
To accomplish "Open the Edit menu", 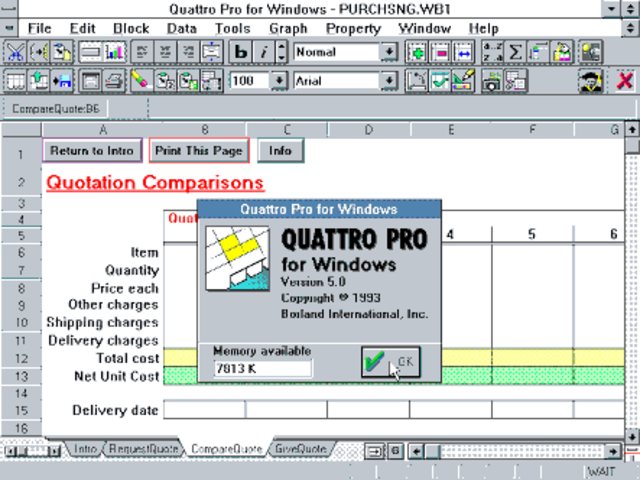I will (82, 29).
